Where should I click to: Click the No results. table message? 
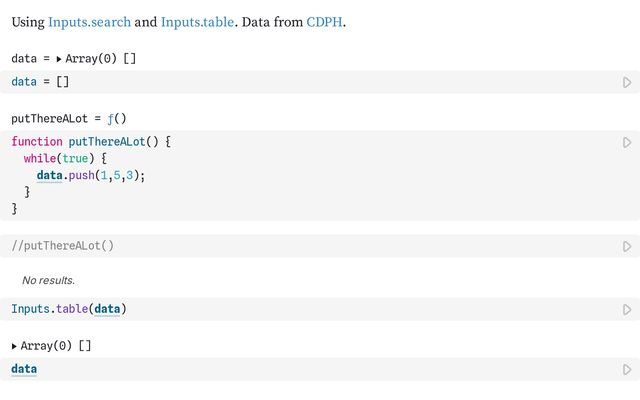click(x=49, y=280)
